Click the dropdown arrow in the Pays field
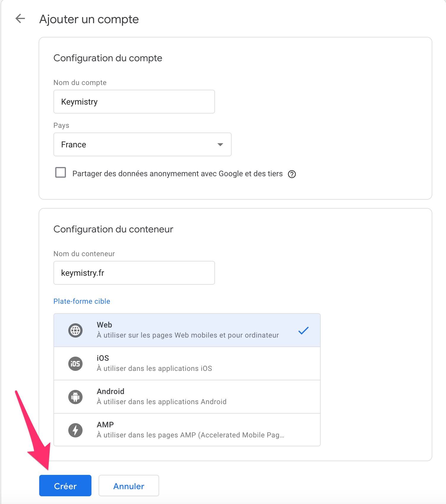446x504 pixels. pos(220,145)
